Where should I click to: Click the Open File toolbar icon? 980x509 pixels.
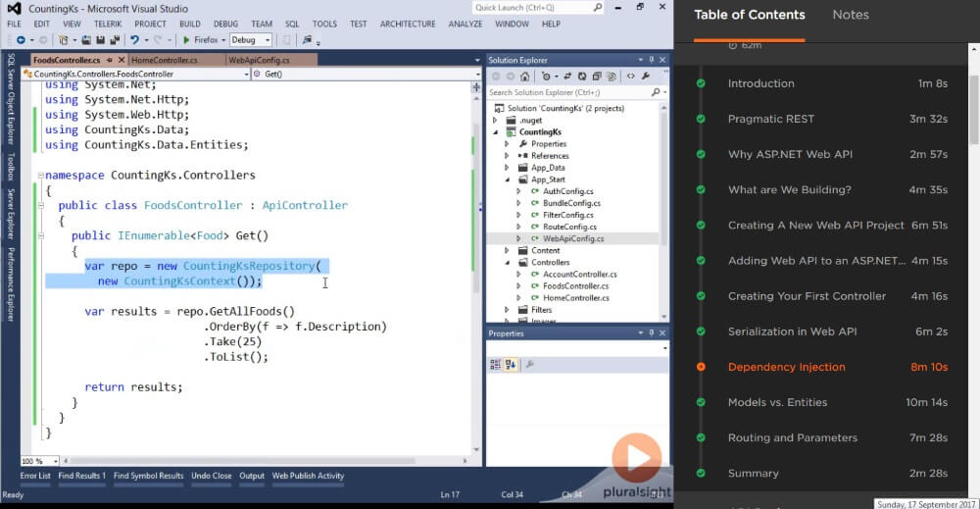[x=86, y=40]
